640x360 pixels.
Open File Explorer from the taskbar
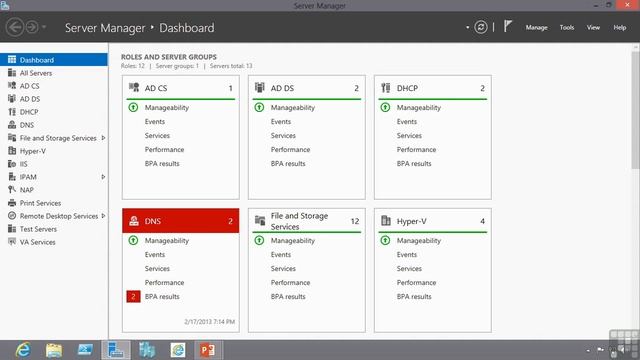pos(54,350)
